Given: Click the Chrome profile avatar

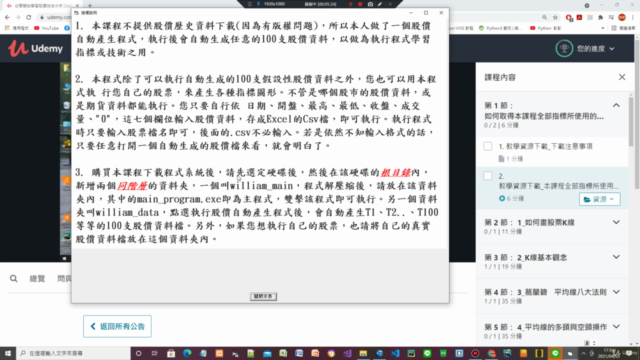Looking at the screenshot, I should [x=622, y=17].
